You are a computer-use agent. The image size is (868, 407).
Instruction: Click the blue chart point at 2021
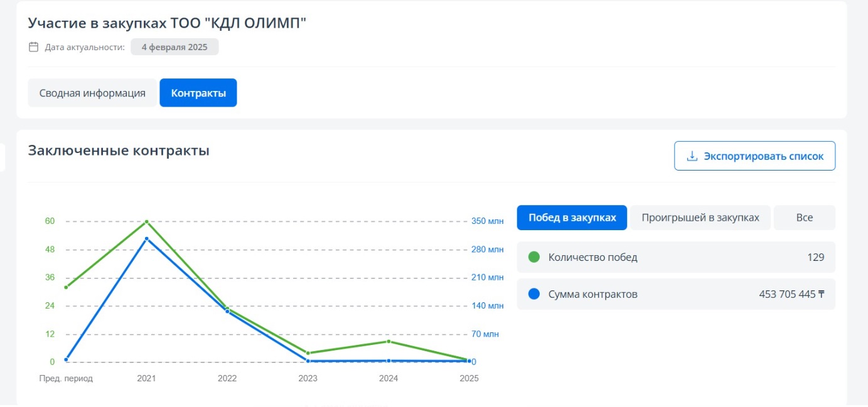[146, 239]
